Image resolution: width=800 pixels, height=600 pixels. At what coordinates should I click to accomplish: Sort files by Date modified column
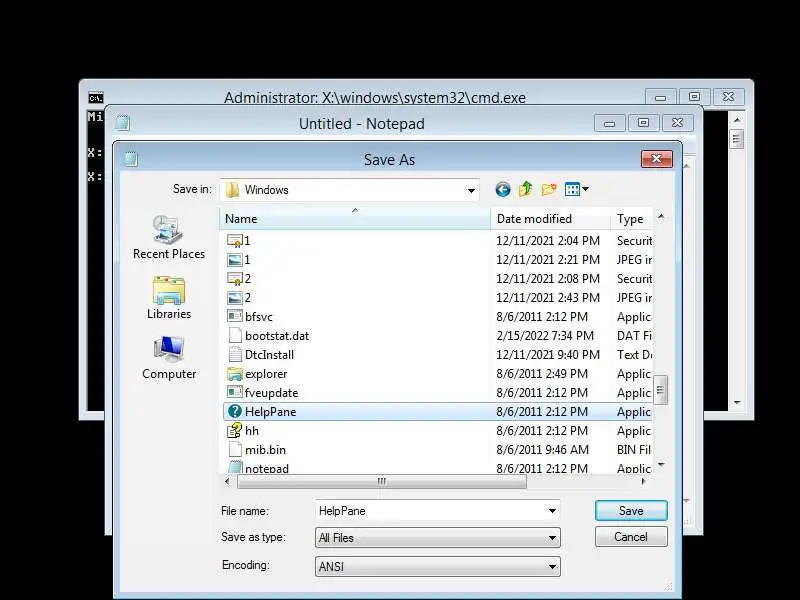(551, 219)
